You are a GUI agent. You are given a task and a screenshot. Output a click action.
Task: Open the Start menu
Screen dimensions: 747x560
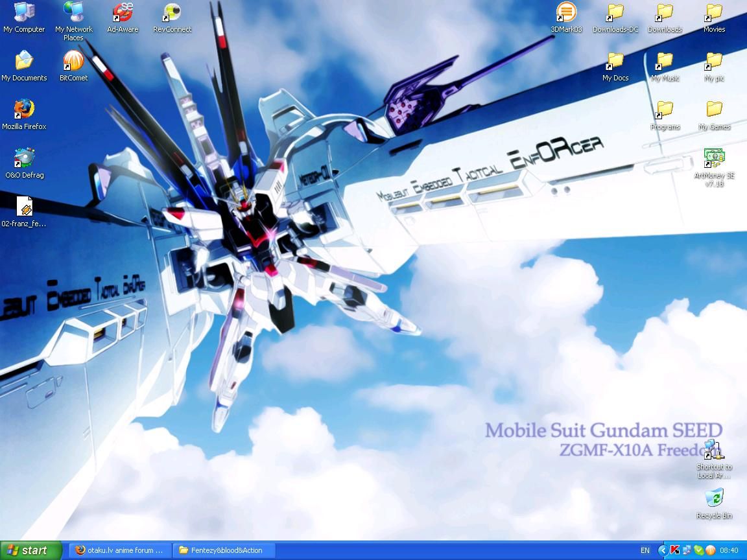click(x=31, y=550)
